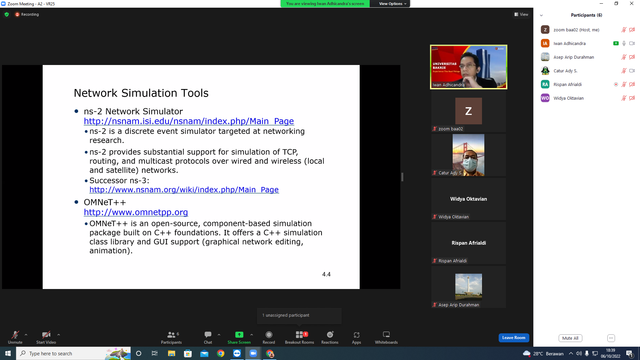Open Whiteboards
This screenshot has height=360, width=640.
pyautogui.click(x=386, y=337)
